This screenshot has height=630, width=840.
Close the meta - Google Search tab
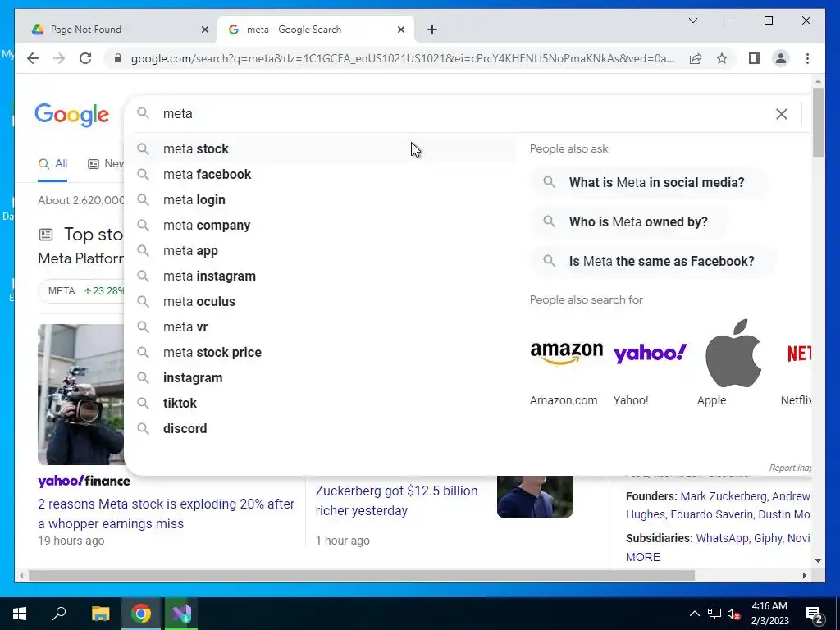tap(400, 30)
